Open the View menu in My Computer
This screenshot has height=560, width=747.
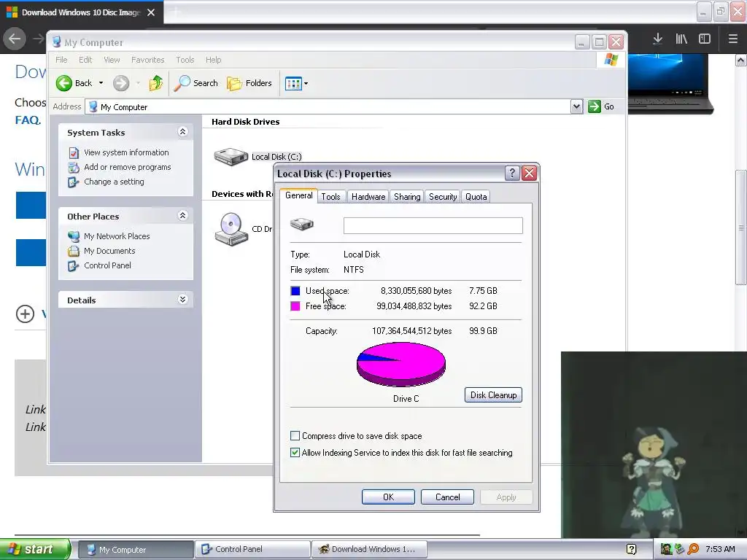[x=112, y=60]
